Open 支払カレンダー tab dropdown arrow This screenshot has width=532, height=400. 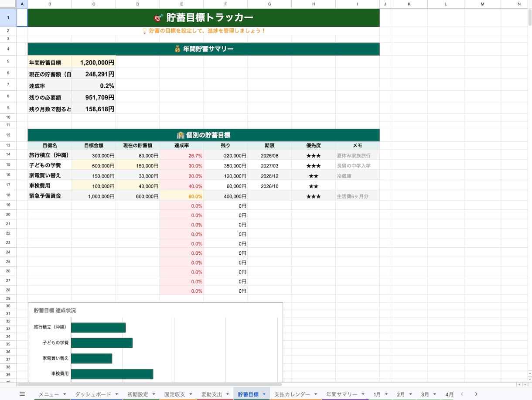(316, 394)
